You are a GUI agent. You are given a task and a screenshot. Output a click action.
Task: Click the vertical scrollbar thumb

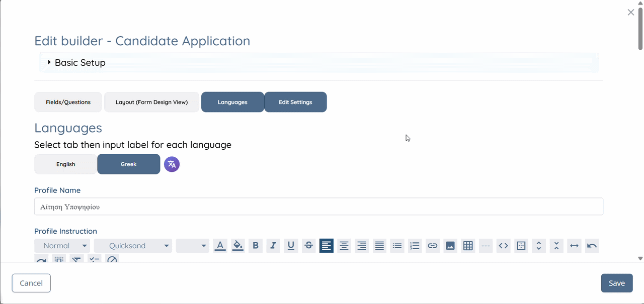click(x=640, y=29)
